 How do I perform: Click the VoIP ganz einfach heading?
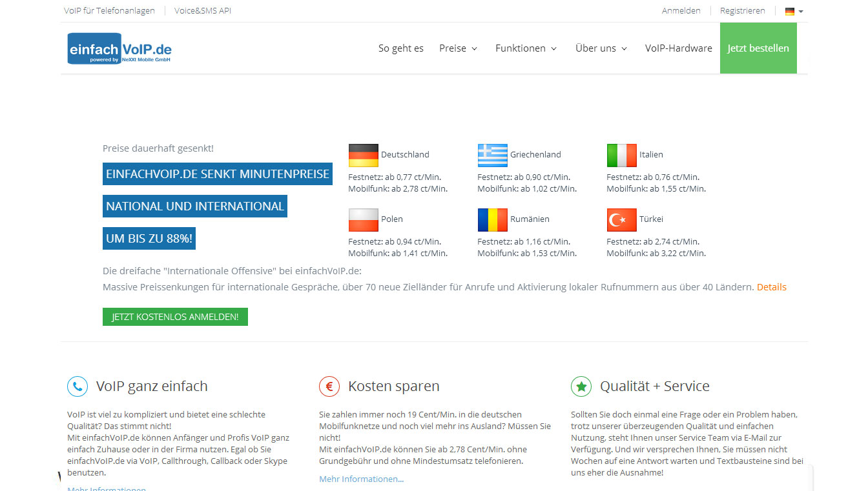click(x=152, y=386)
